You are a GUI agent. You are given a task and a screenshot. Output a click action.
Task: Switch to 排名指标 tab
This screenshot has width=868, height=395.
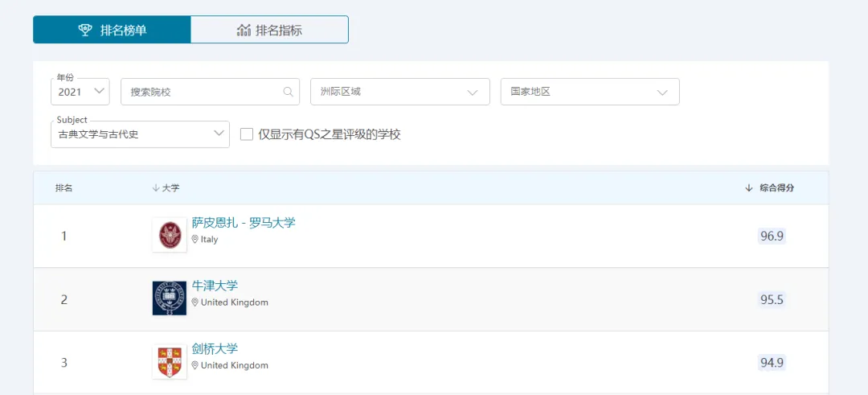click(269, 30)
